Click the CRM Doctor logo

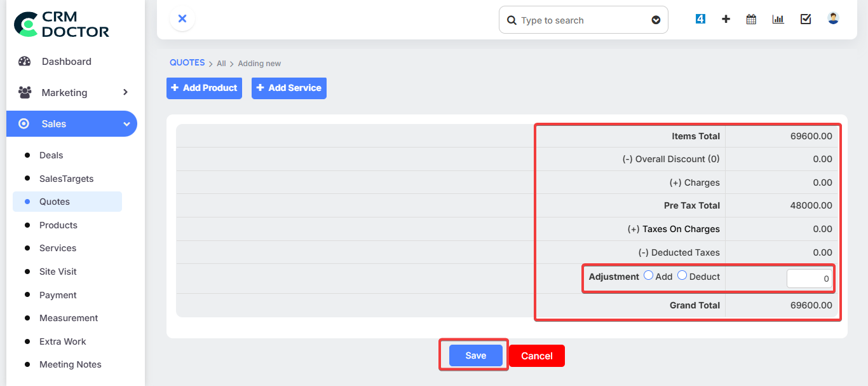click(x=62, y=24)
